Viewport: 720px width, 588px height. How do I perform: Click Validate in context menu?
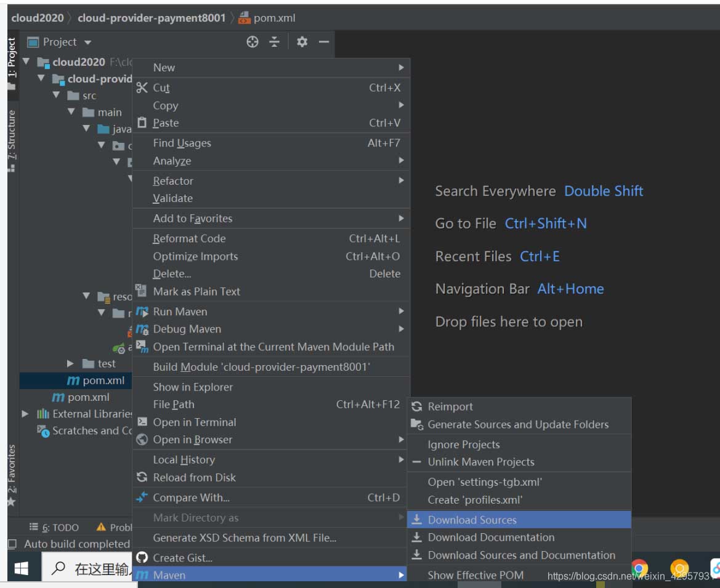[271, 198]
